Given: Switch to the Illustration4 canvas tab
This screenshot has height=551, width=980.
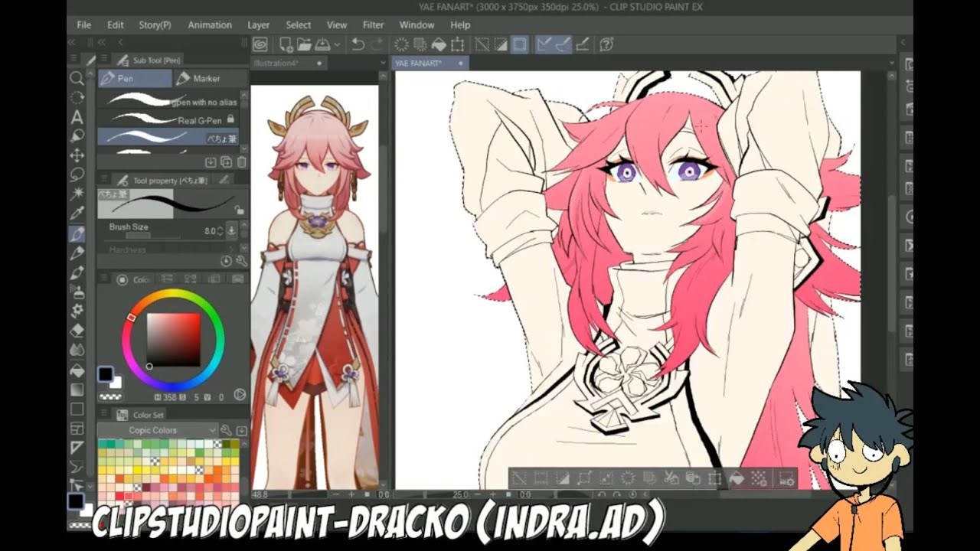Looking at the screenshot, I should coord(289,63).
